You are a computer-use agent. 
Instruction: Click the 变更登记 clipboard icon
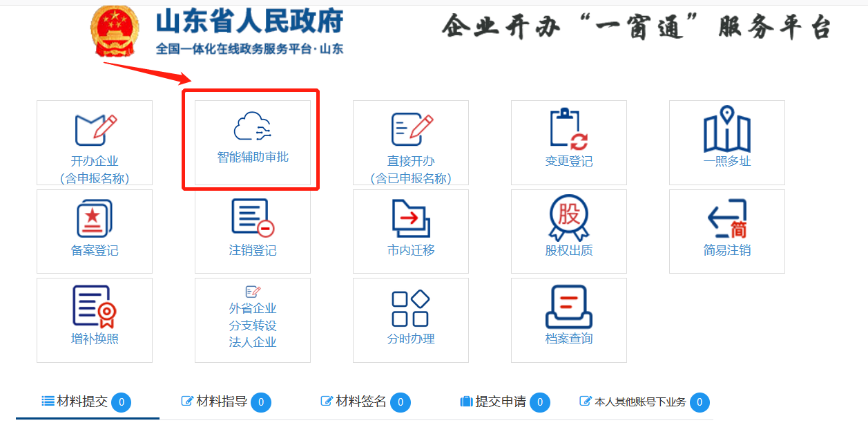569,130
